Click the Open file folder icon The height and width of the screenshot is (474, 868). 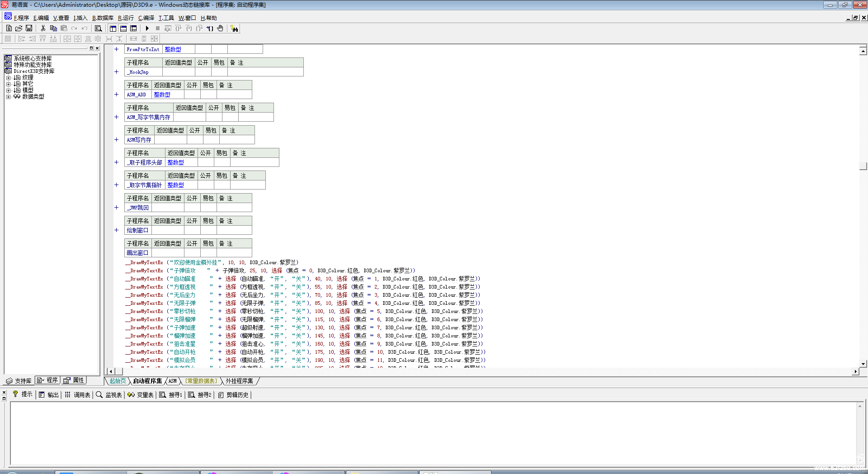[x=19, y=28]
